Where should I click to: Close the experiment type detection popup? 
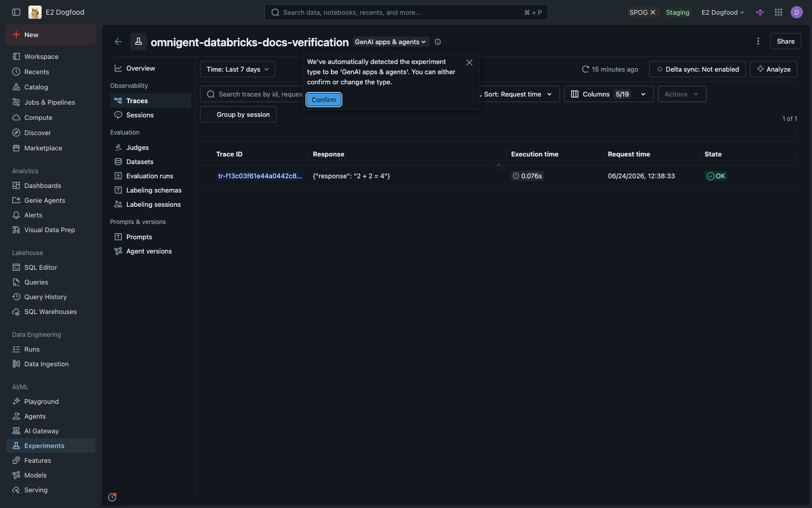tap(469, 62)
